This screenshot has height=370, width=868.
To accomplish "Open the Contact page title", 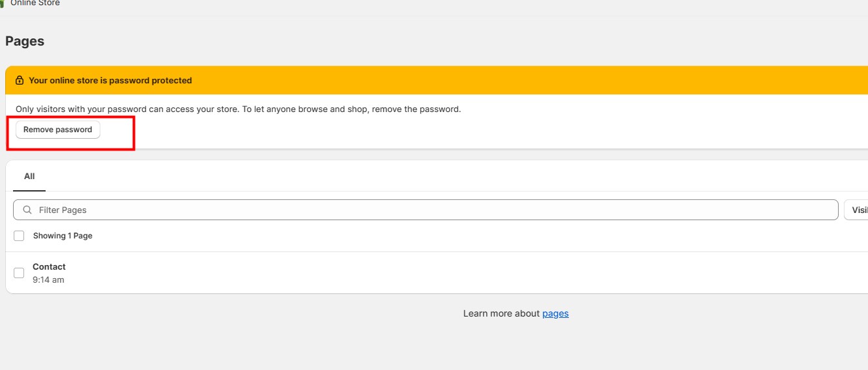I will (49, 266).
